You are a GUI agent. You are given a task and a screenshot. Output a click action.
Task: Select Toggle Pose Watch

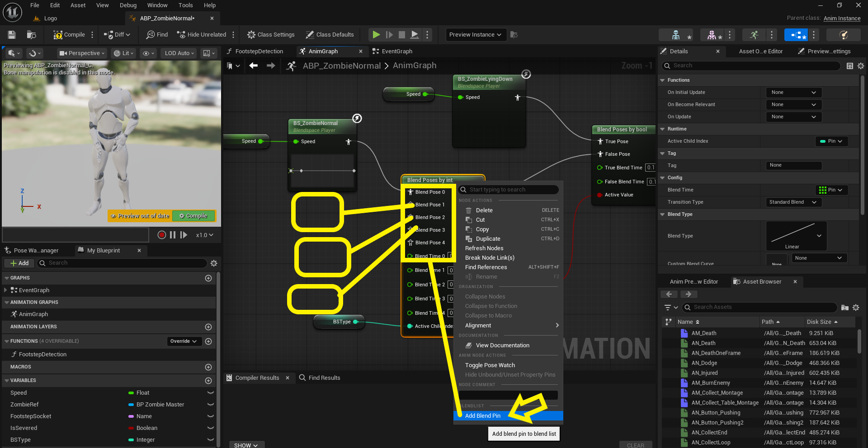click(508, 365)
